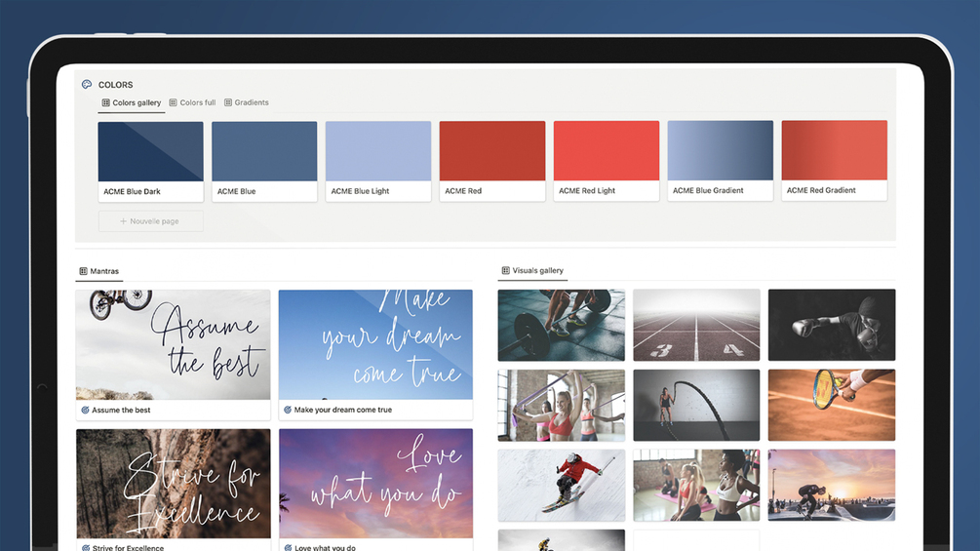Click the ACME Red Light label
980x551 pixels.
pos(587,190)
